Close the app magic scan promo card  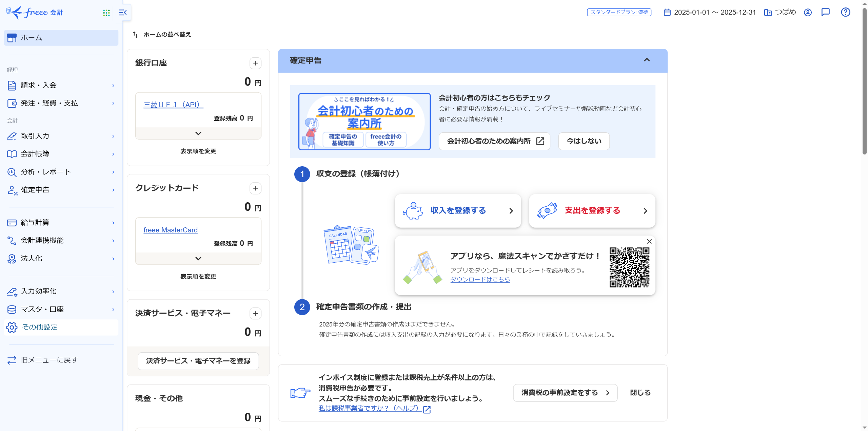tap(649, 241)
